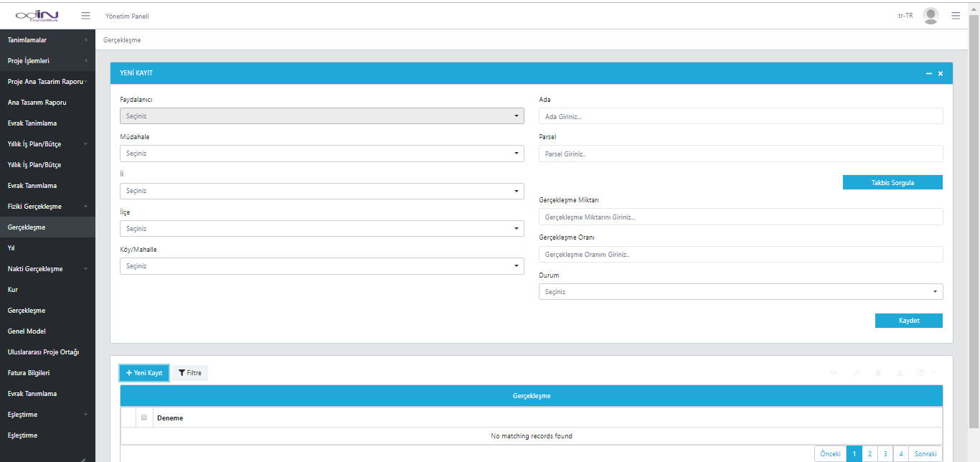
Task: Click the download export icon above the table
Action: pyautogui.click(x=899, y=372)
